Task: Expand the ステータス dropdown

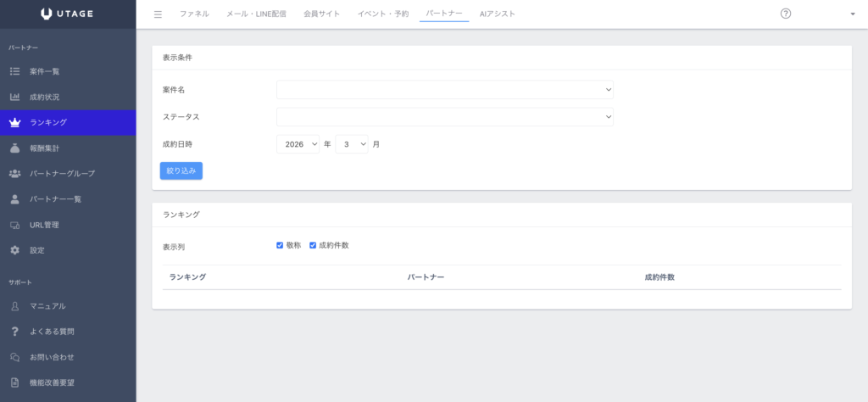Action: pyautogui.click(x=444, y=117)
